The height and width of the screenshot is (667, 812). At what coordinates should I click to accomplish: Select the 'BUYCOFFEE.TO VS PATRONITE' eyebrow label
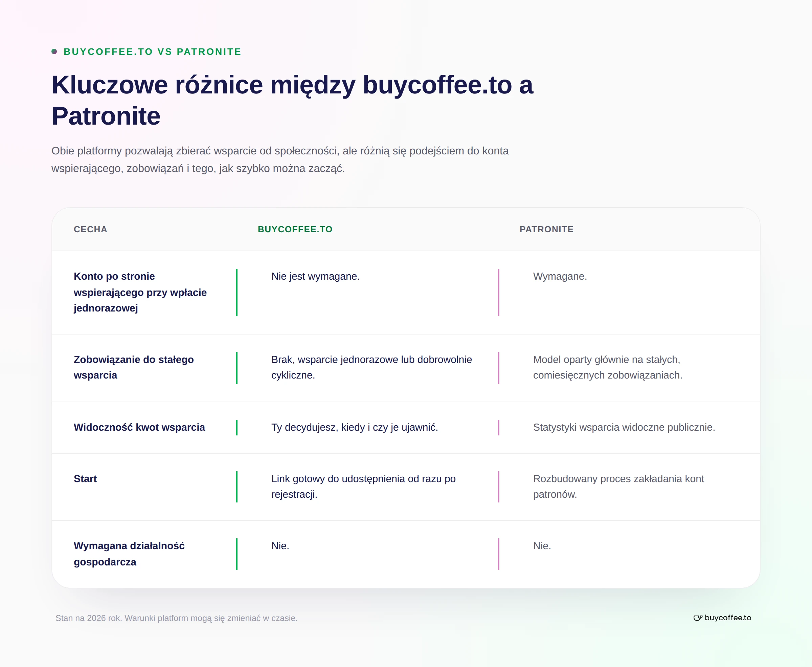point(152,51)
